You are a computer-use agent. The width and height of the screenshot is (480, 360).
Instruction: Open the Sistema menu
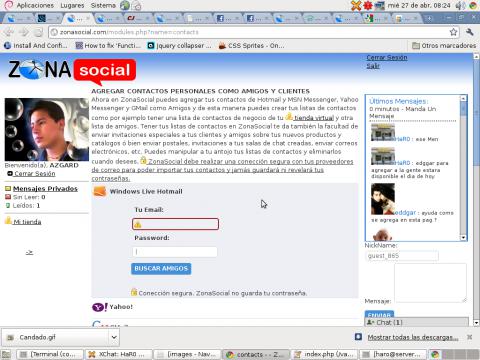point(103,5)
